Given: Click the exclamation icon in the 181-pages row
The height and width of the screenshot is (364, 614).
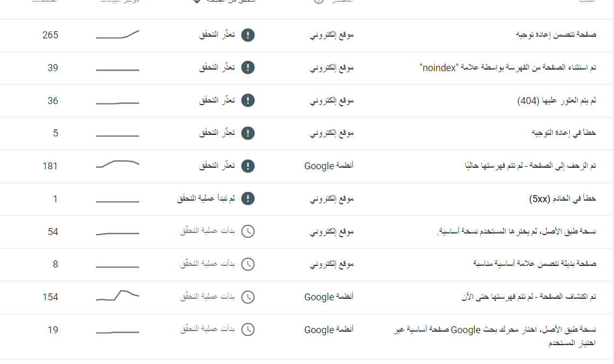Looking at the screenshot, I should [248, 166].
